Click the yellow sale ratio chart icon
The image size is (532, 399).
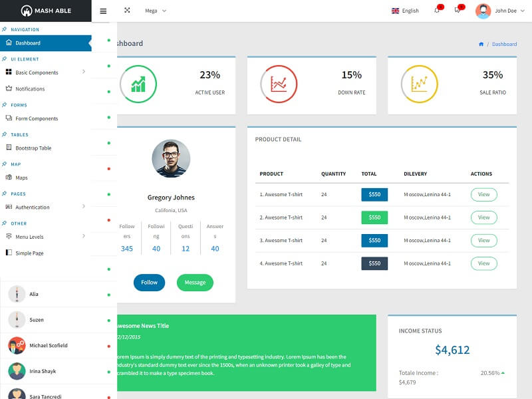pyautogui.click(x=419, y=84)
